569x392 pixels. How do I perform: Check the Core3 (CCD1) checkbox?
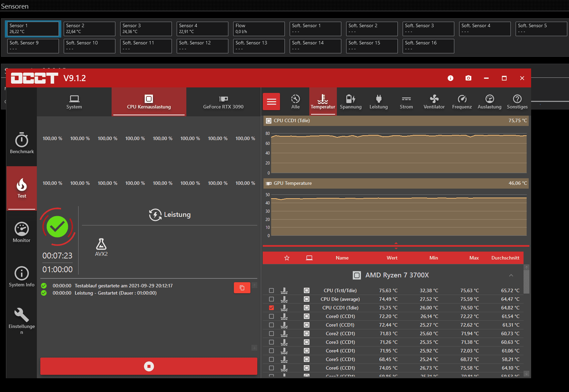click(x=271, y=342)
